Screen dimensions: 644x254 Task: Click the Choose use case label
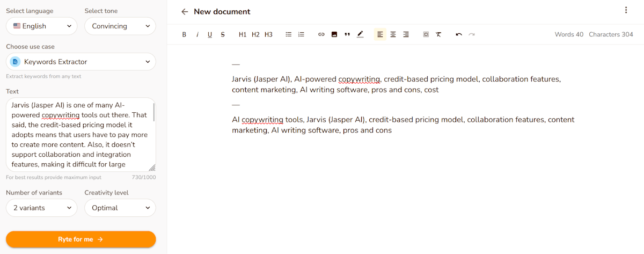(x=30, y=47)
